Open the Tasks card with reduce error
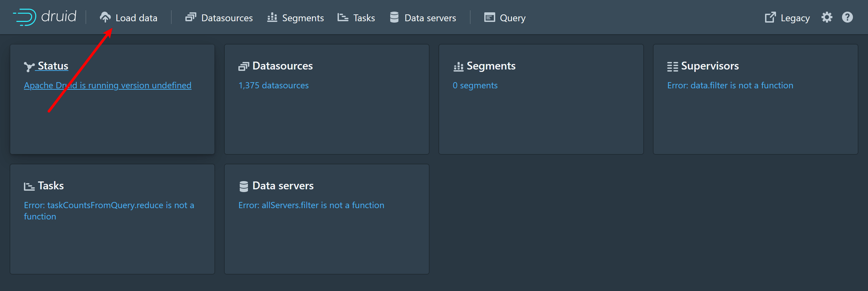The width and height of the screenshot is (868, 291). (112, 219)
